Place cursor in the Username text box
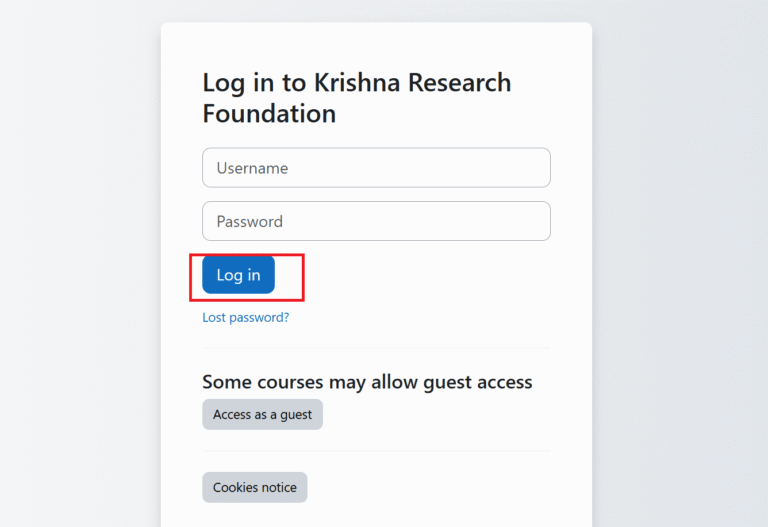 [376, 168]
